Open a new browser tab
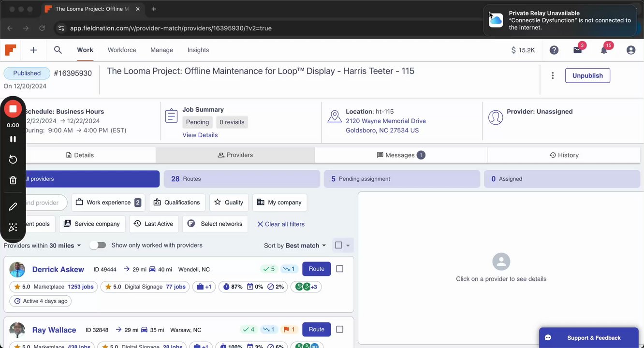Screen dimensions: 644x348 pos(154,9)
